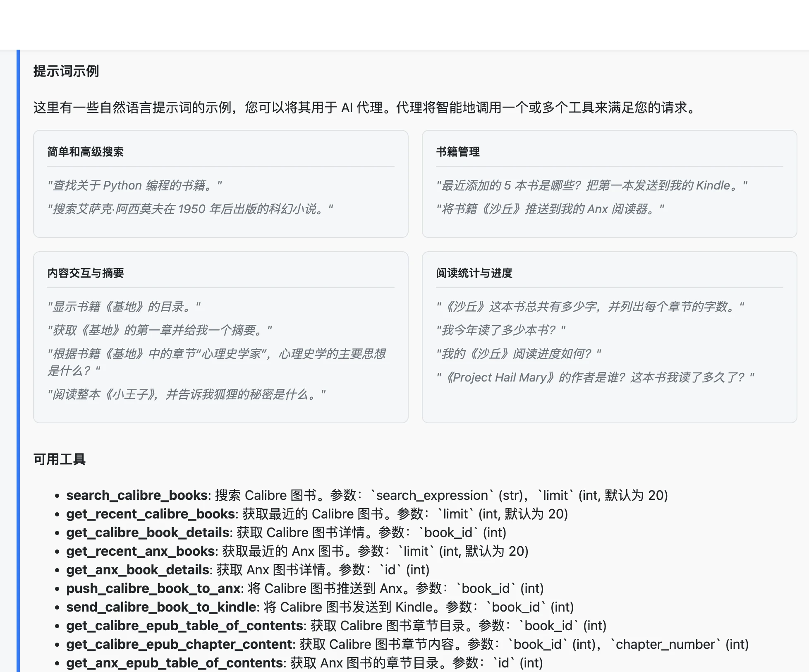809x672 pixels.
Task: Click the intro sentence starting 这里有一些自然语言提示词的示例
Action: [x=366, y=108]
